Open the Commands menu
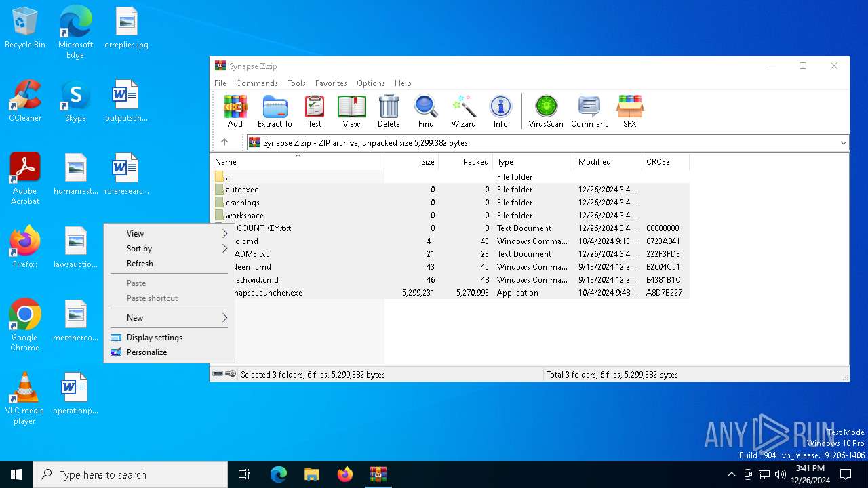 coord(257,83)
